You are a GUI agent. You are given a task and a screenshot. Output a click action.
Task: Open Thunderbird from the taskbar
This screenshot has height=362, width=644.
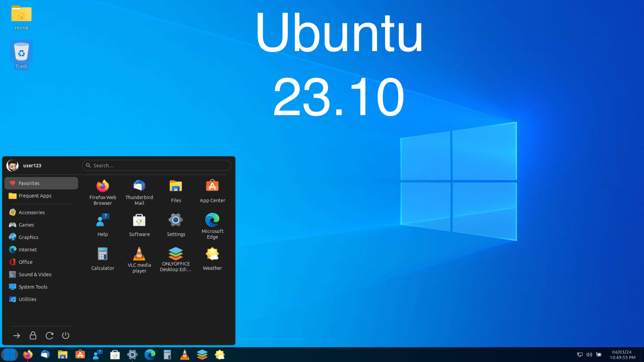click(45, 355)
